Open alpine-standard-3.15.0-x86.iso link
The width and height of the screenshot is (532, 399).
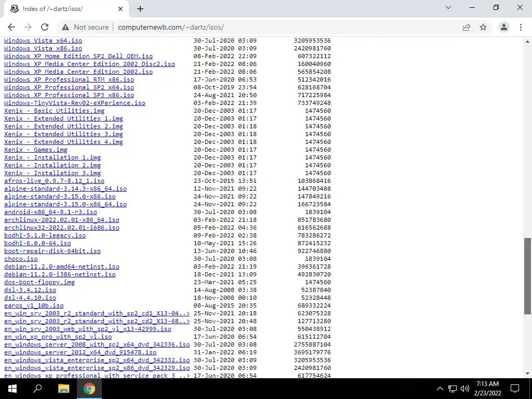(60, 196)
